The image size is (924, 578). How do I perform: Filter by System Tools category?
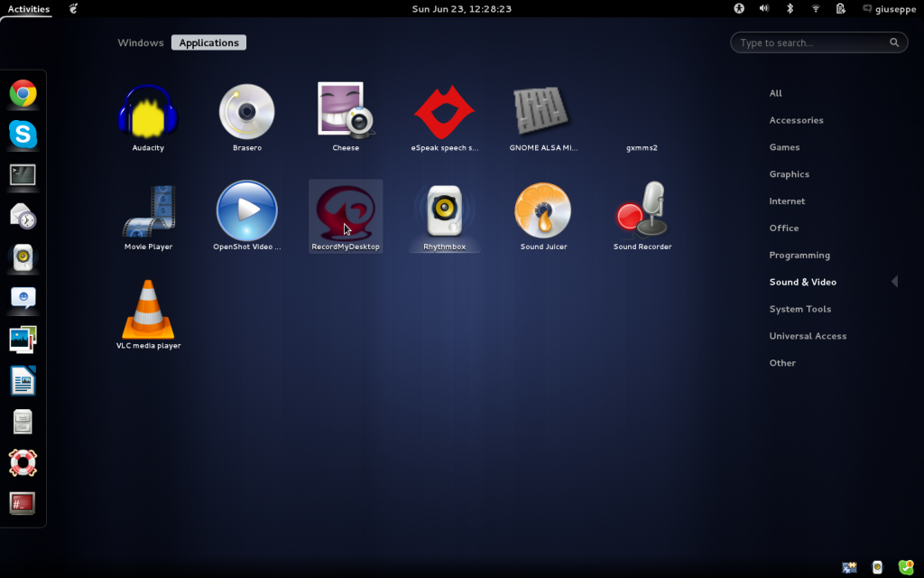pos(799,309)
